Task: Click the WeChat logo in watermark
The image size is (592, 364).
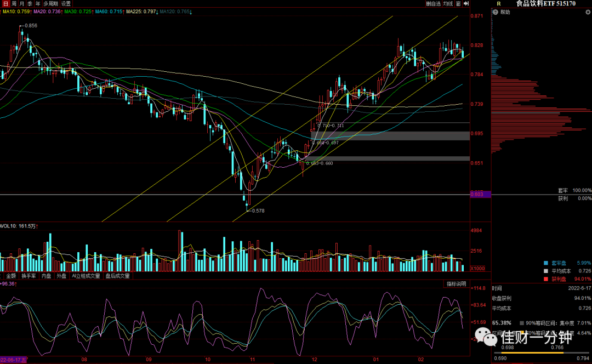Action: [486, 337]
